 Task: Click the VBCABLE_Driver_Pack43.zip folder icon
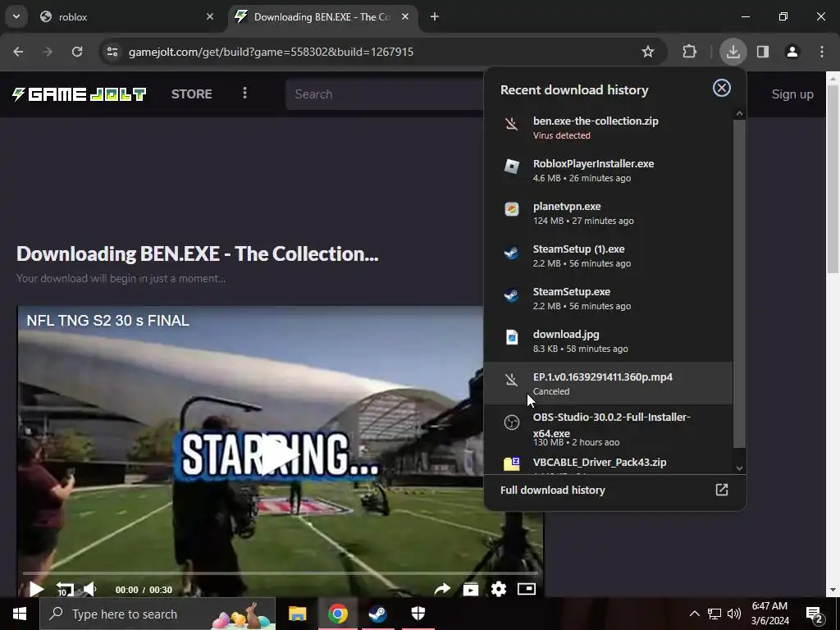coord(512,464)
